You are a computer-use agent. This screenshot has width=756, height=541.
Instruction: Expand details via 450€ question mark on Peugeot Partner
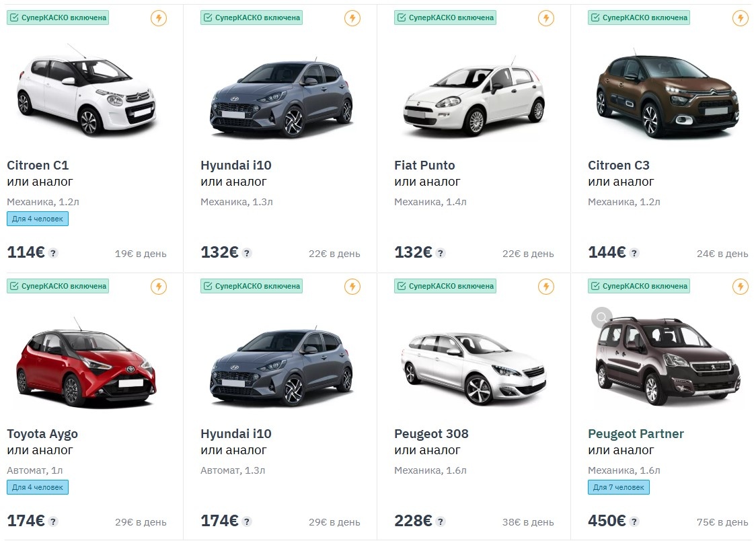click(x=635, y=522)
